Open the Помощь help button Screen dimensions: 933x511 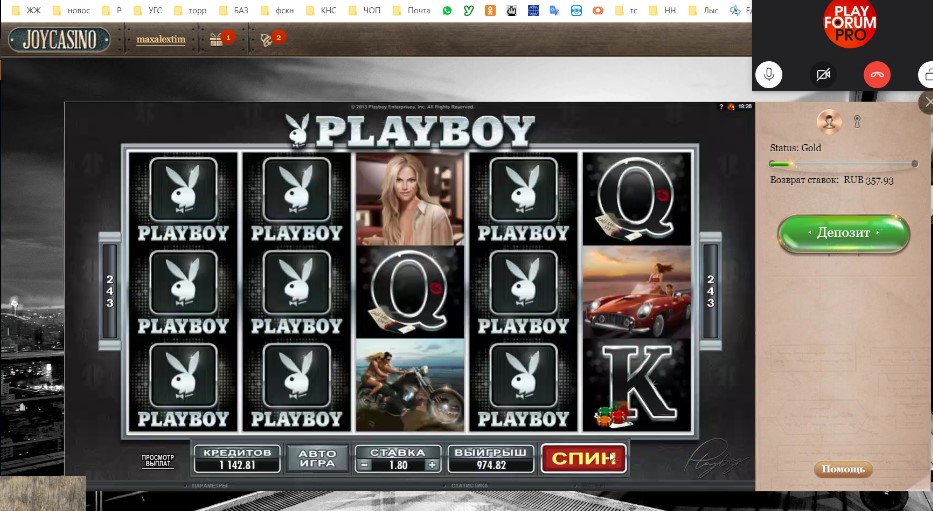pos(843,469)
